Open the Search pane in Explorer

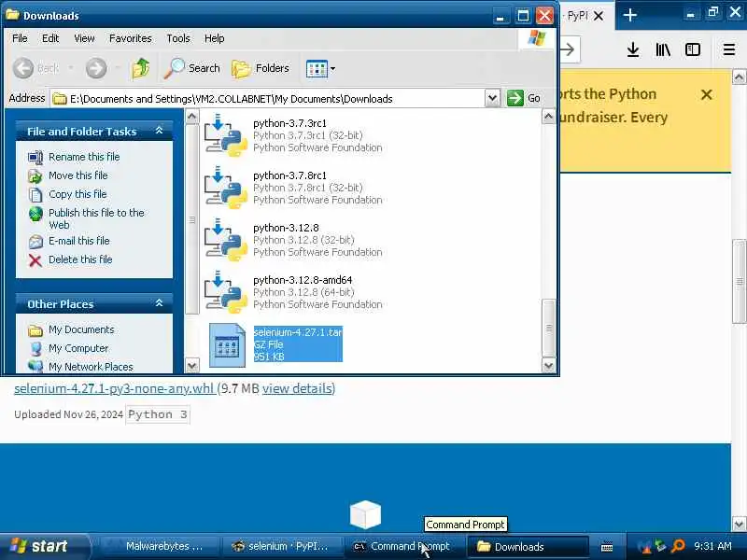tap(192, 68)
